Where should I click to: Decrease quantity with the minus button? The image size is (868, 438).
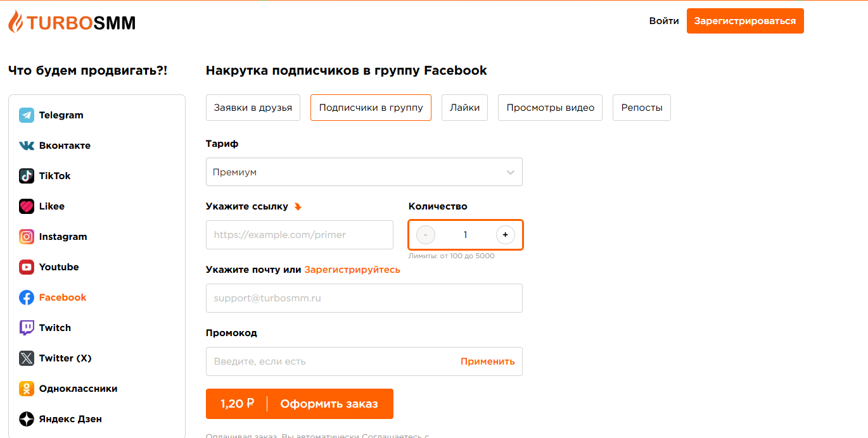tap(426, 235)
